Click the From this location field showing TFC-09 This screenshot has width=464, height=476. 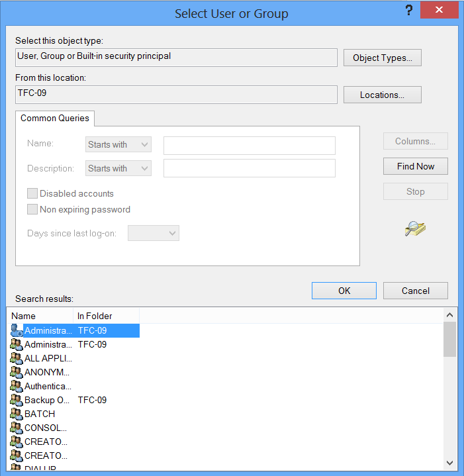click(176, 95)
